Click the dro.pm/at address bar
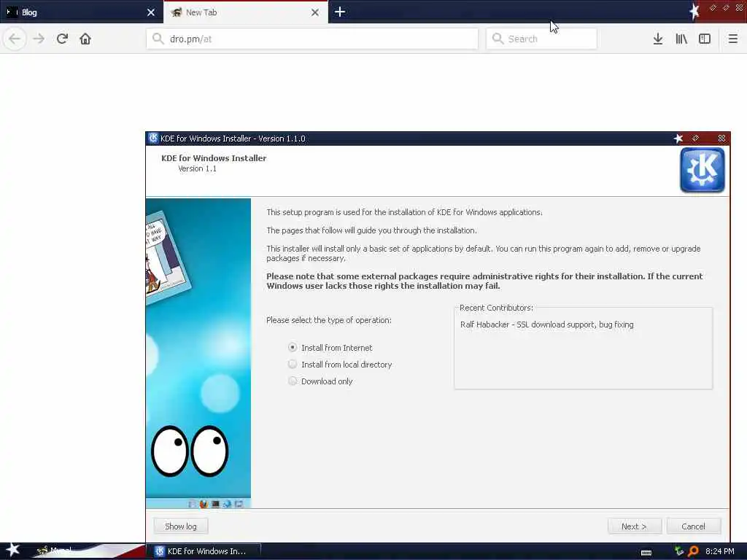Viewport: 747px width, 560px height. point(312,39)
